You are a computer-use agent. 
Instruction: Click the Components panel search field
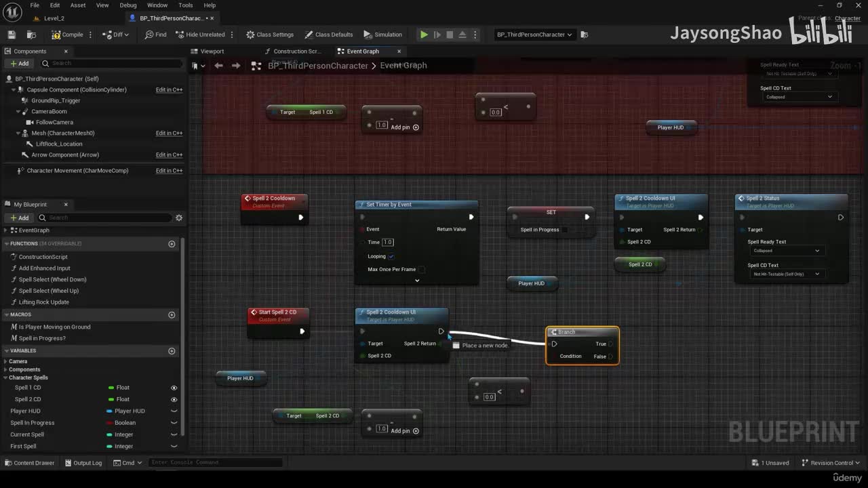[111, 64]
